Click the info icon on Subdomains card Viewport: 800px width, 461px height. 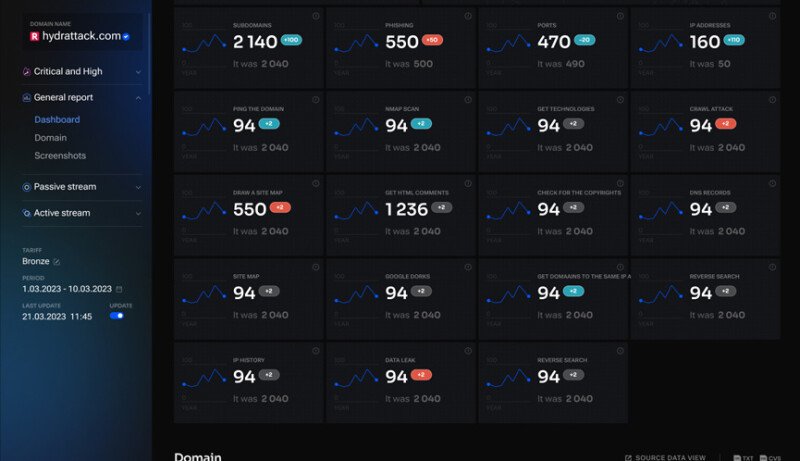315,16
